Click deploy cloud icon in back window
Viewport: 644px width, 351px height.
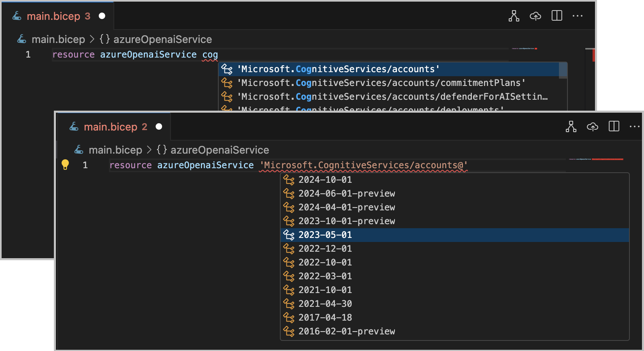535,16
